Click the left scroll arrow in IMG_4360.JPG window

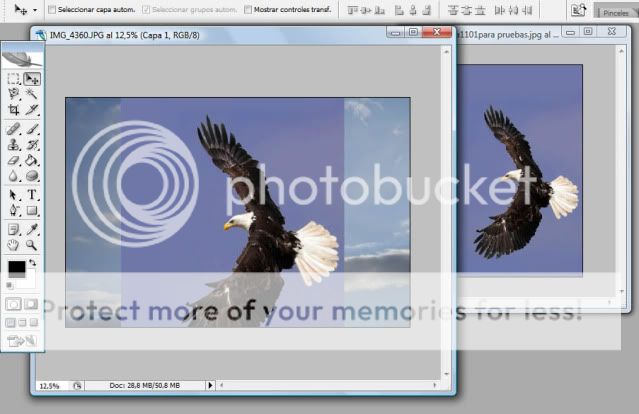[x=222, y=385]
